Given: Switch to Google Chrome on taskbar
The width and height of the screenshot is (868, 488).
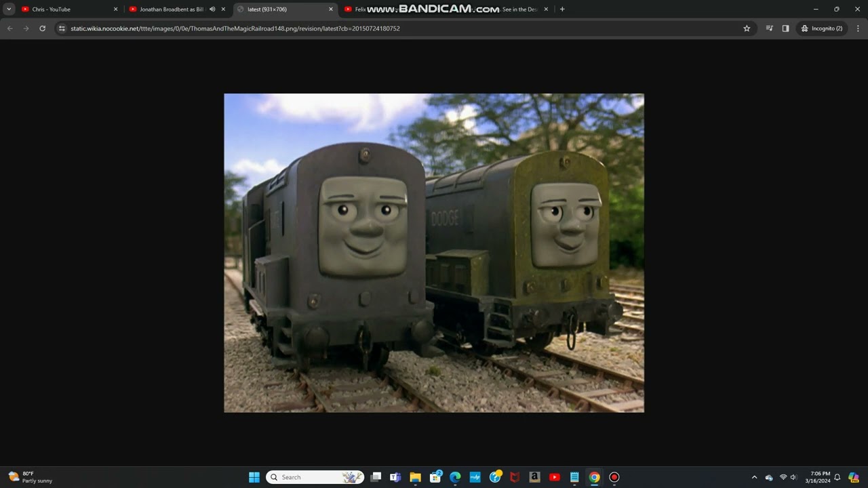Looking at the screenshot, I should pos(594,477).
